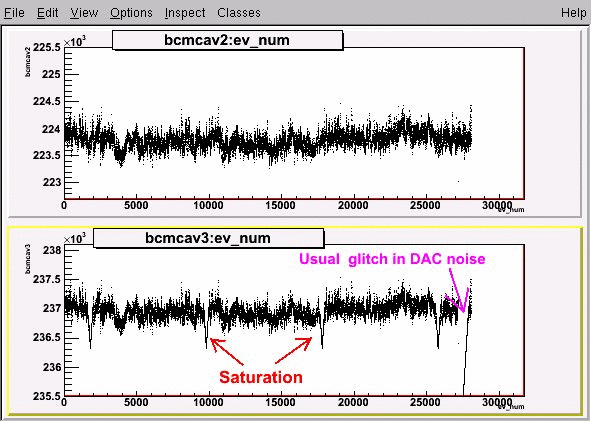Open the Options menu

click(x=131, y=13)
